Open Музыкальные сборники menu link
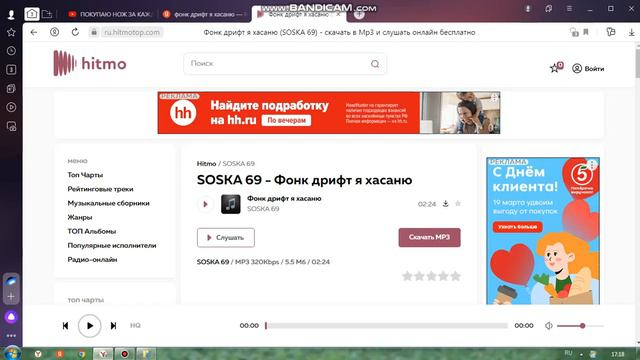The image size is (640, 360). pos(108,203)
